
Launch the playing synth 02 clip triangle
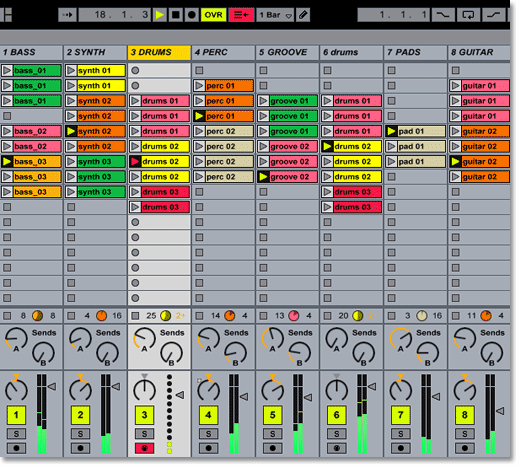coord(71,131)
